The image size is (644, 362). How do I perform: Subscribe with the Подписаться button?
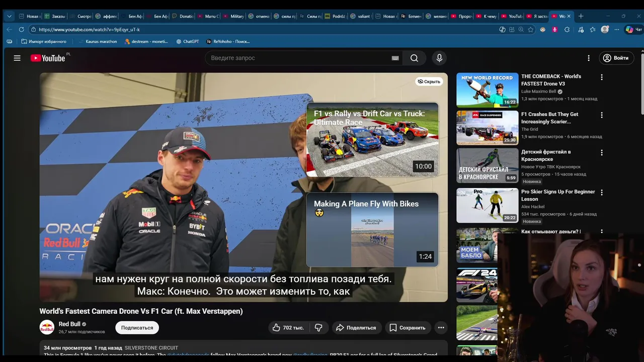137,328
